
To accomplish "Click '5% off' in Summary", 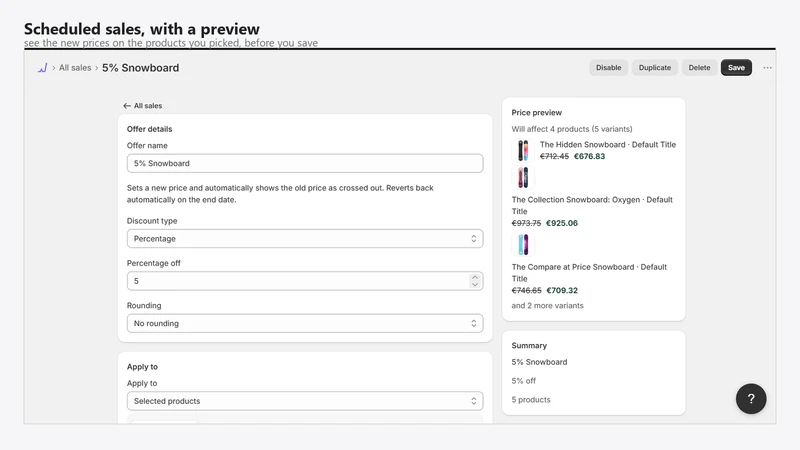I will point(523,381).
